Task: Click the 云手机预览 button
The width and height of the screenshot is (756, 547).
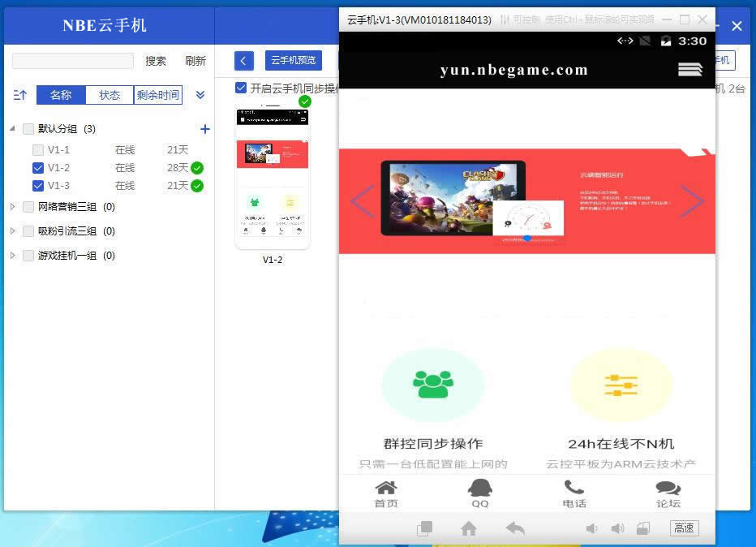Action: click(x=293, y=60)
